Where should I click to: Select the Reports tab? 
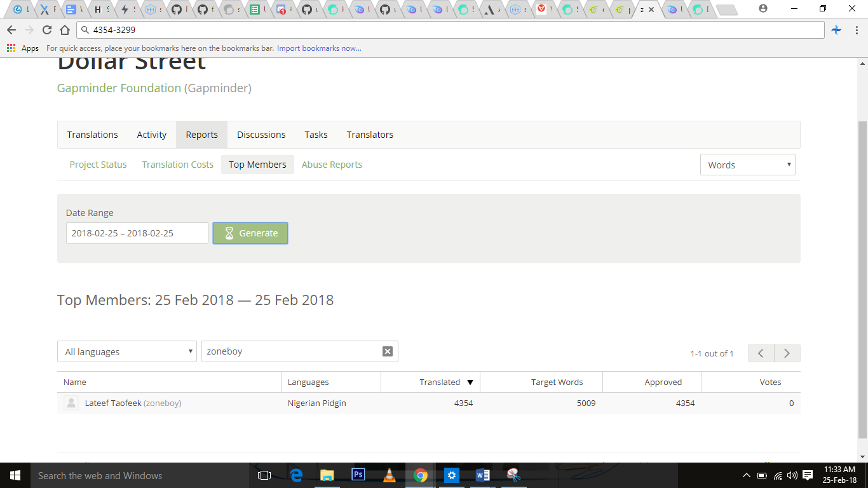[x=202, y=135]
